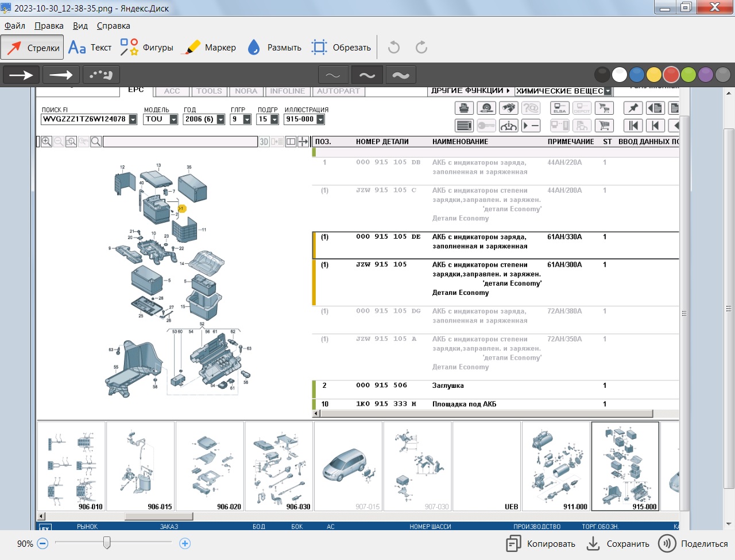Select the thick line thickness
Viewport: 735px width, 560px height.
pos(401,75)
